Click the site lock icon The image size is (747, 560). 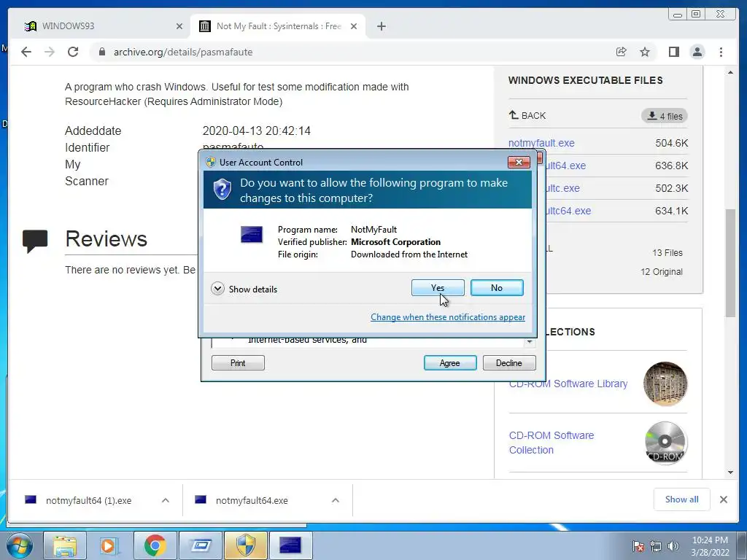[101, 52]
